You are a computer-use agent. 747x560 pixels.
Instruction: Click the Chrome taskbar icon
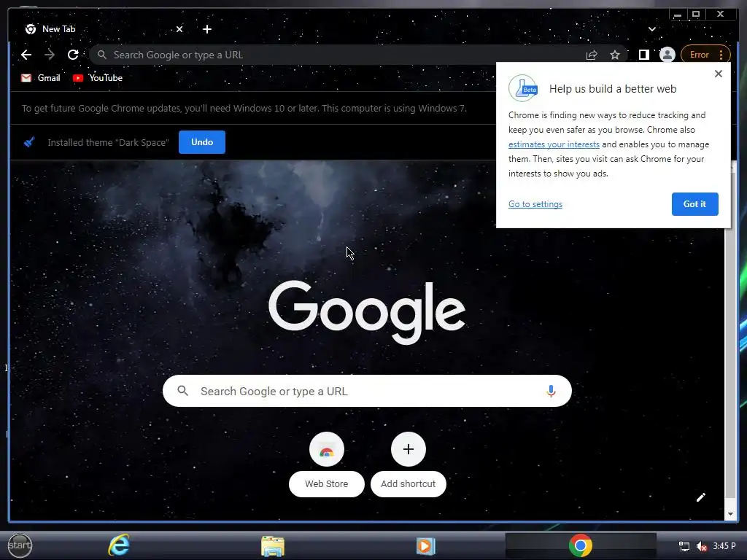tap(580, 545)
